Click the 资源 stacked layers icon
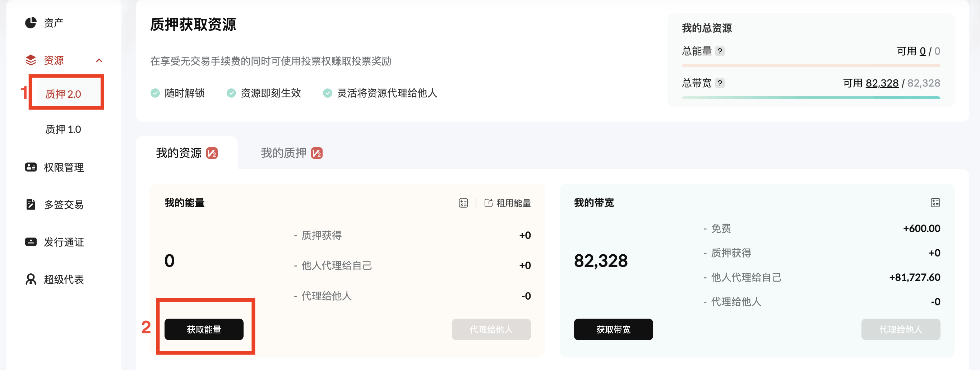 coord(31,60)
